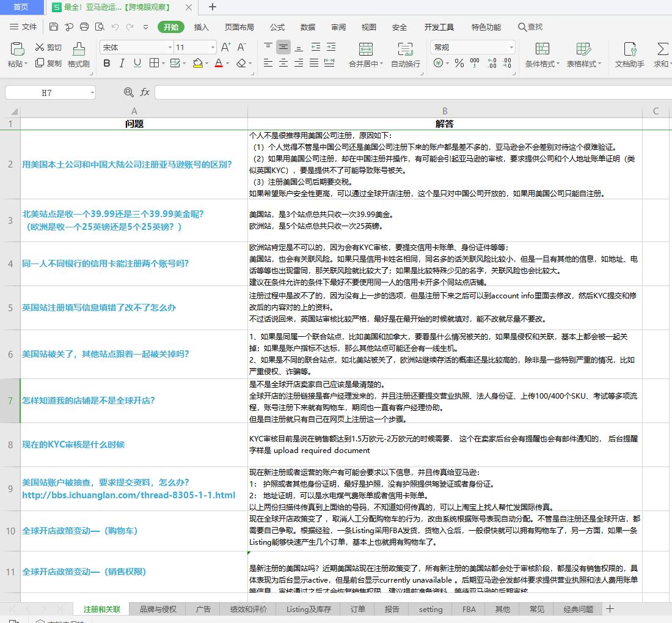Viewport: 672px width, 623px height.
Task: Apply the red font color swatch
Action: pos(219,63)
